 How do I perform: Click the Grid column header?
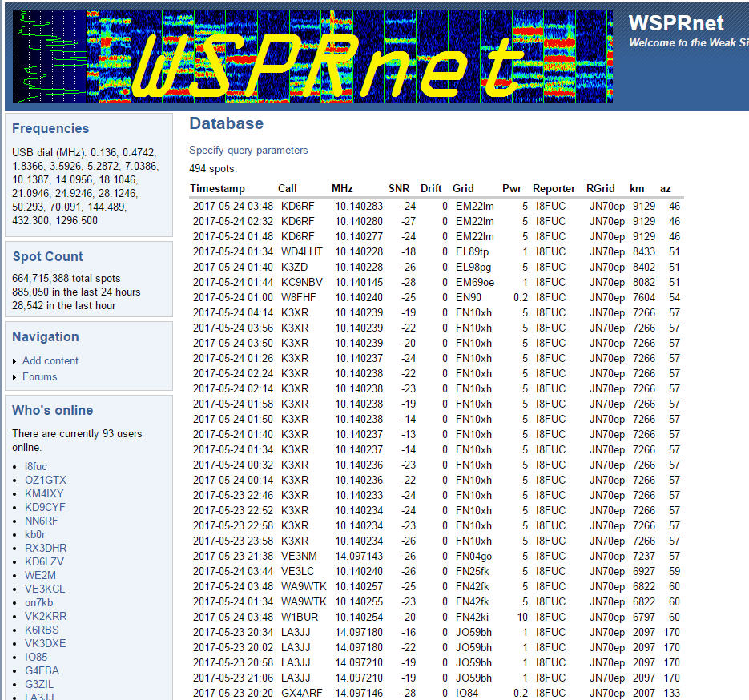463,188
